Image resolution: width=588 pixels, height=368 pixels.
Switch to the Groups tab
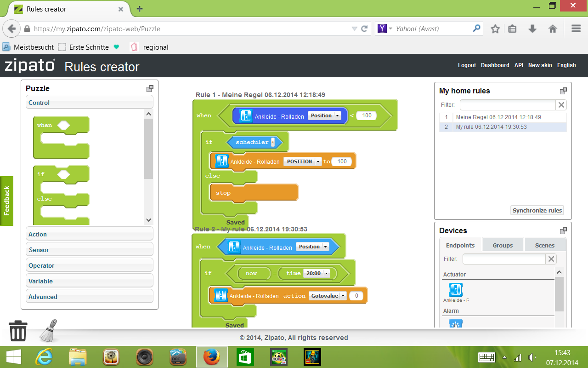coord(503,245)
